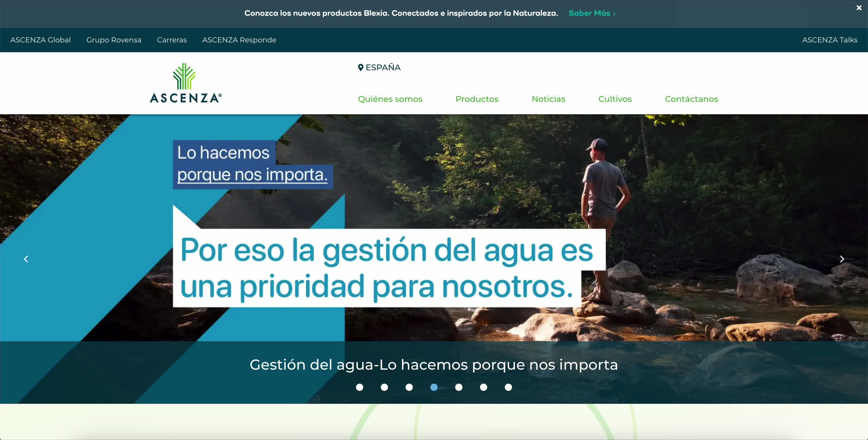Image resolution: width=868 pixels, height=440 pixels.
Task: Open the Productos menu
Action: (x=477, y=99)
